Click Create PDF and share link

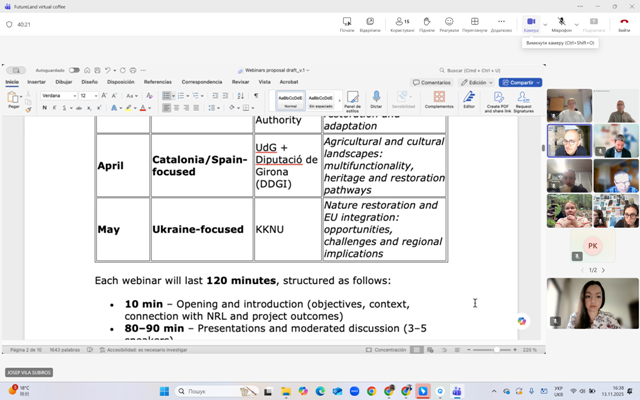[x=497, y=98]
